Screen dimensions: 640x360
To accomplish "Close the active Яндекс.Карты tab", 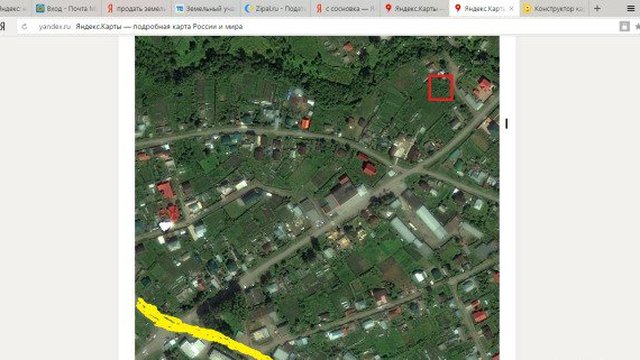I will click(x=511, y=8).
